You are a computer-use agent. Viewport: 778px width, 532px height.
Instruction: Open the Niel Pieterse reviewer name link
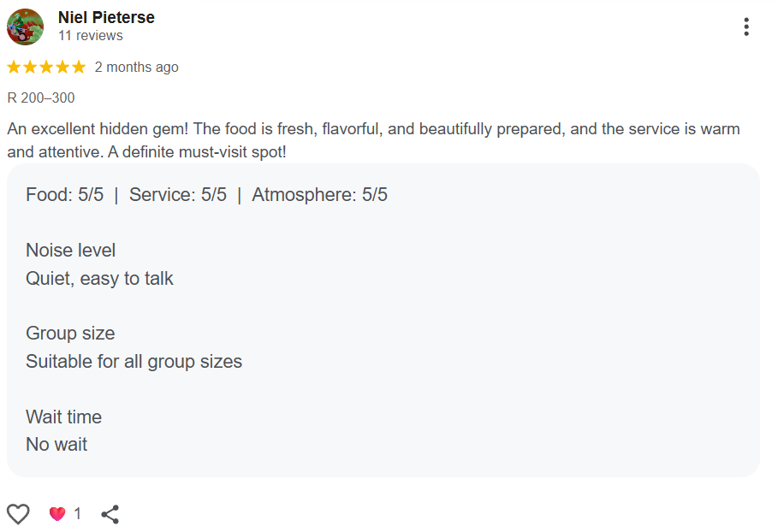106,17
